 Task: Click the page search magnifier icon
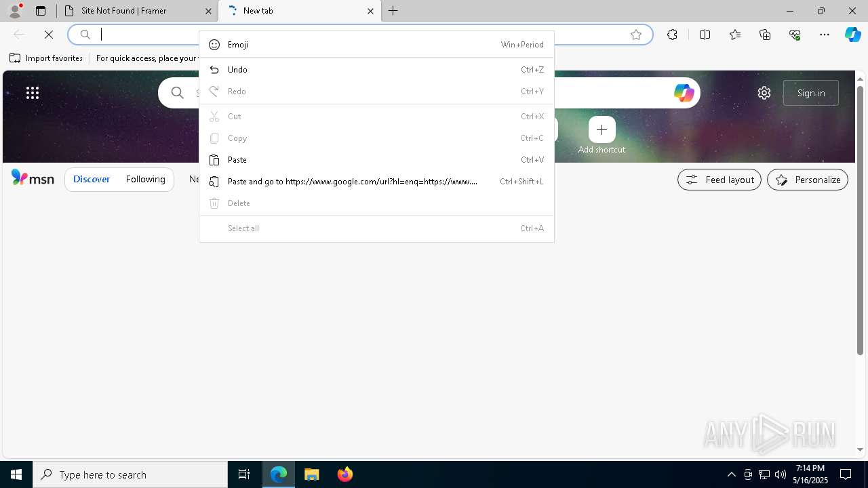[x=178, y=93]
